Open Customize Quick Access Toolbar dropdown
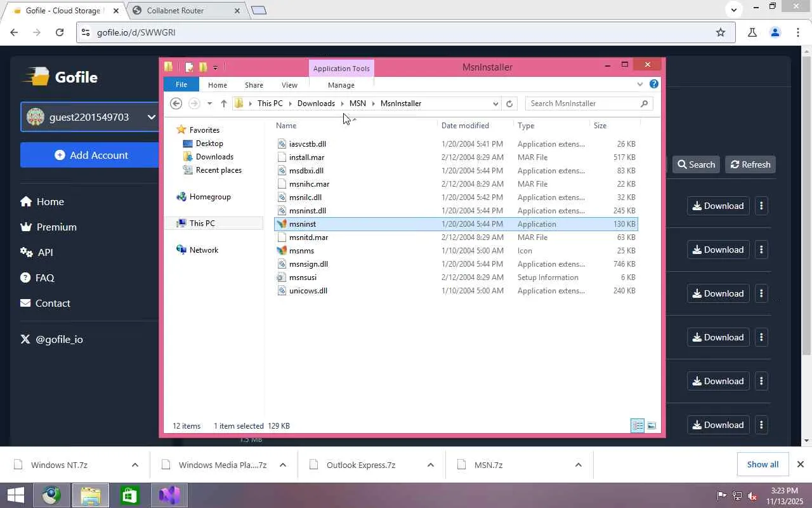 [216, 67]
